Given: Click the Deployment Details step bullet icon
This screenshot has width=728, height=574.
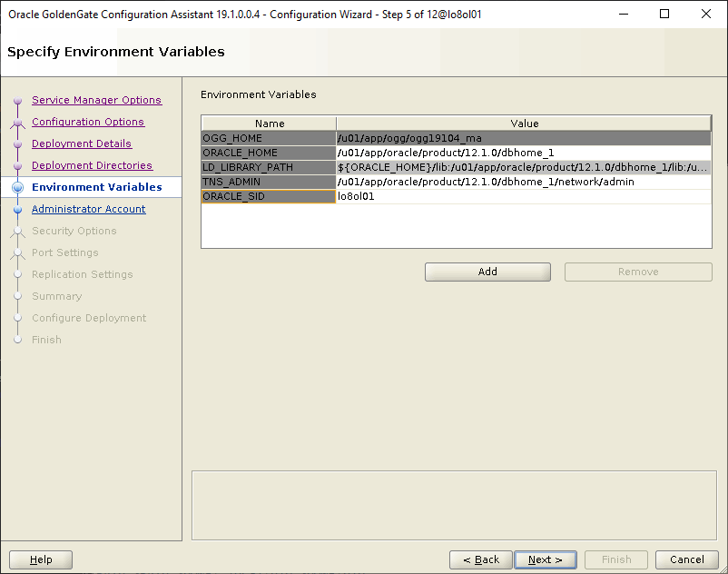Looking at the screenshot, I should click(x=17, y=144).
